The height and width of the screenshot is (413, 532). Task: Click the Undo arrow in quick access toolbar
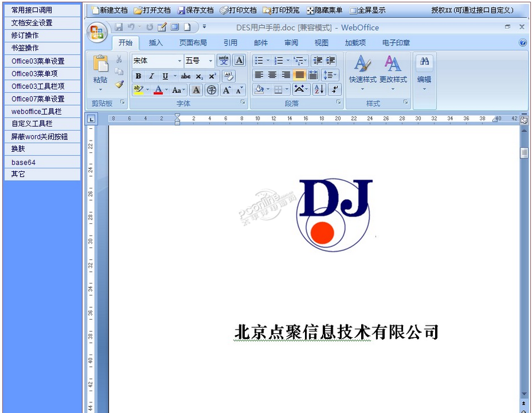[x=131, y=27]
